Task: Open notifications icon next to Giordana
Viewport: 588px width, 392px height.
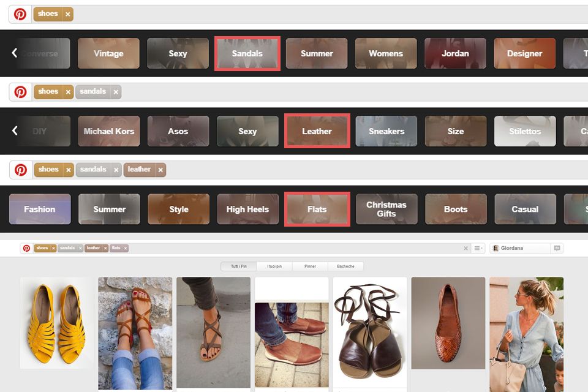Action: (x=557, y=248)
